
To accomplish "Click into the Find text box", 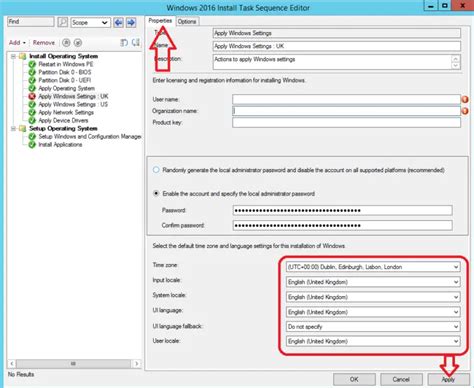I will [x=30, y=22].
